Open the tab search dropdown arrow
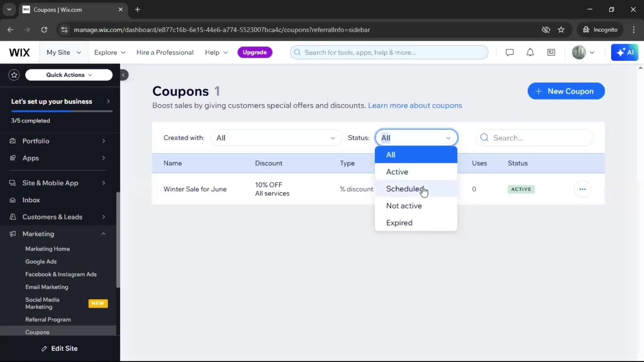 (x=9, y=9)
